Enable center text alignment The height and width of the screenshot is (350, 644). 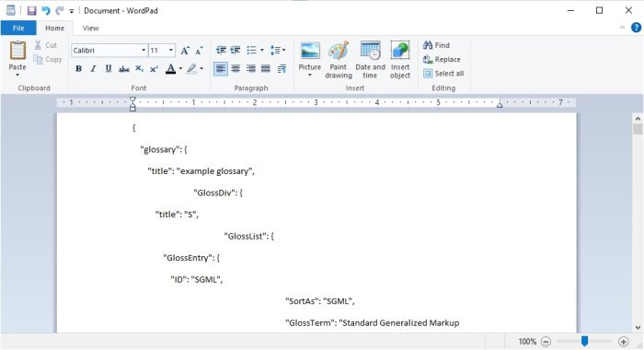click(236, 69)
